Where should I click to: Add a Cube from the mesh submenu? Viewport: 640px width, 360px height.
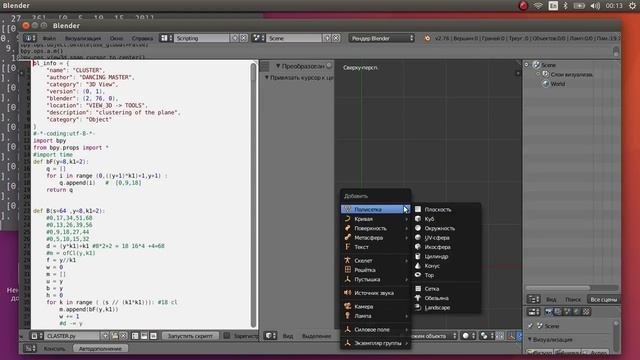pyautogui.click(x=446, y=219)
